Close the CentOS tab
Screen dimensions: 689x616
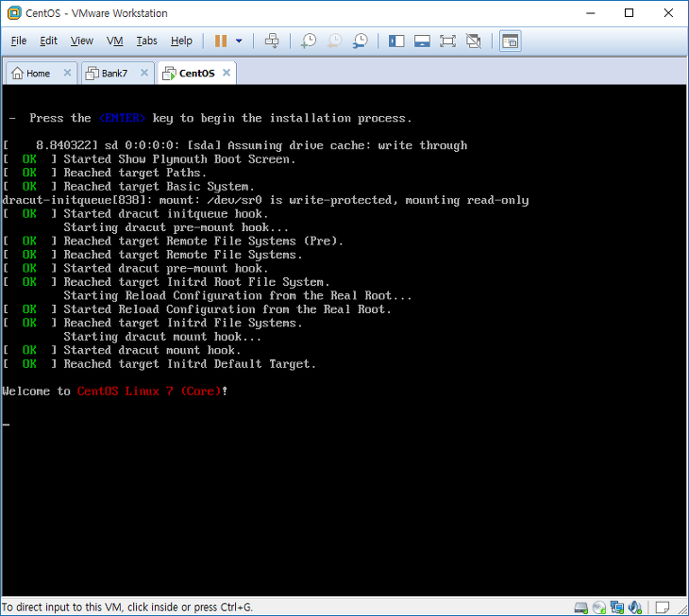click(227, 73)
